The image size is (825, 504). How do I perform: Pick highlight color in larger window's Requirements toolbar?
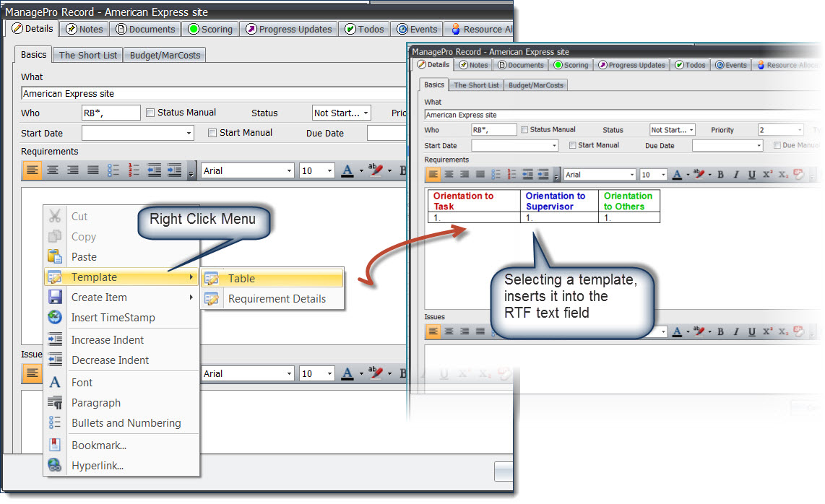tap(376, 170)
